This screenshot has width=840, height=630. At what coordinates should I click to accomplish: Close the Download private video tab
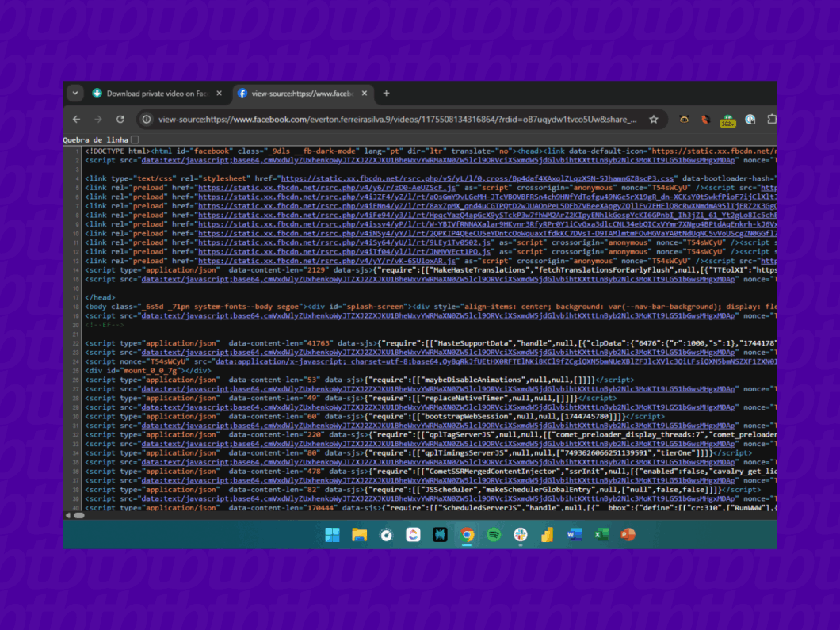click(219, 94)
